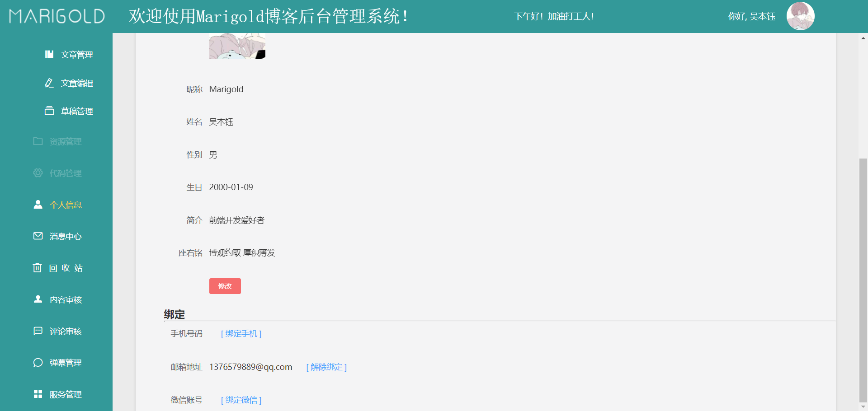Click 解除绑定 next to the email address
This screenshot has height=411, width=868.
click(x=326, y=367)
